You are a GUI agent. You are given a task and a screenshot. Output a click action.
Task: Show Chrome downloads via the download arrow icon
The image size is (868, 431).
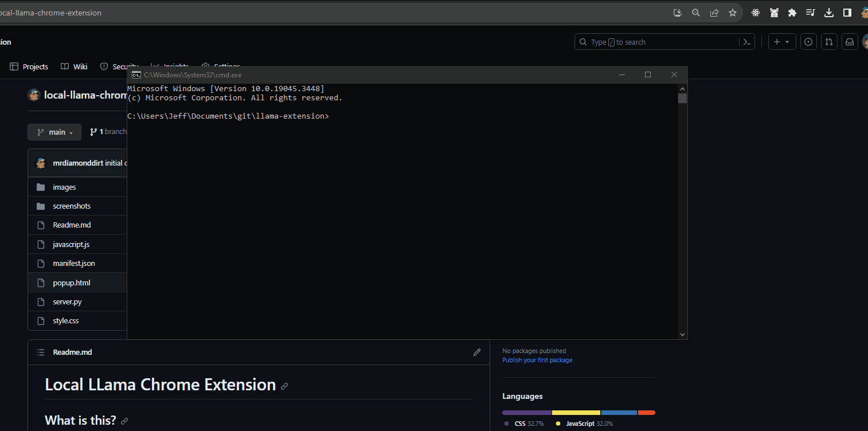[x=828, y=13]
